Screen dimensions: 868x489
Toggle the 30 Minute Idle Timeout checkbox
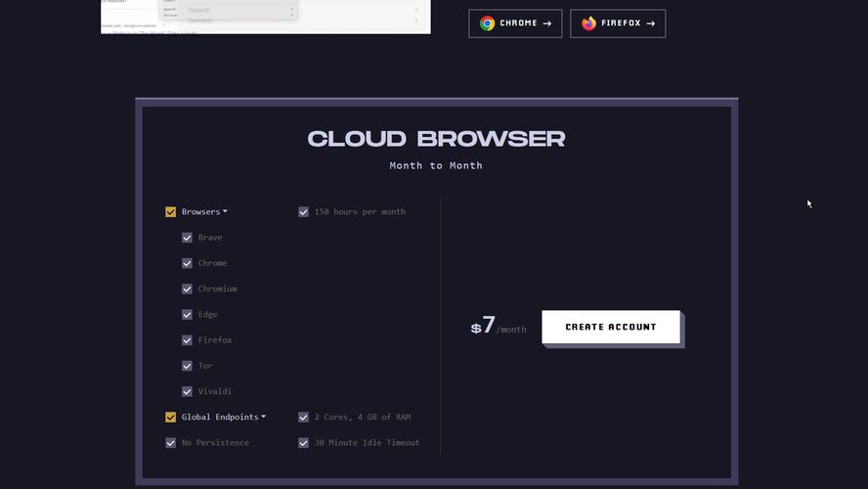pos(303,443)
